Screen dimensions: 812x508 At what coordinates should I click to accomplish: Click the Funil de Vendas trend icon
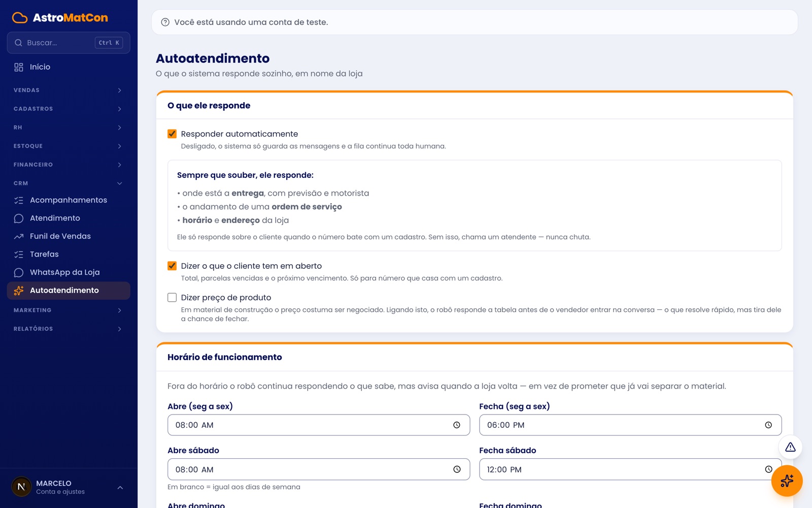click(19, 236)
